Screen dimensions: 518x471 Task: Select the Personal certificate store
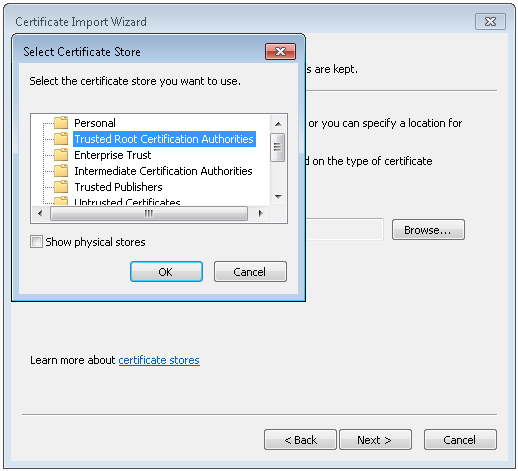[95, 123]
